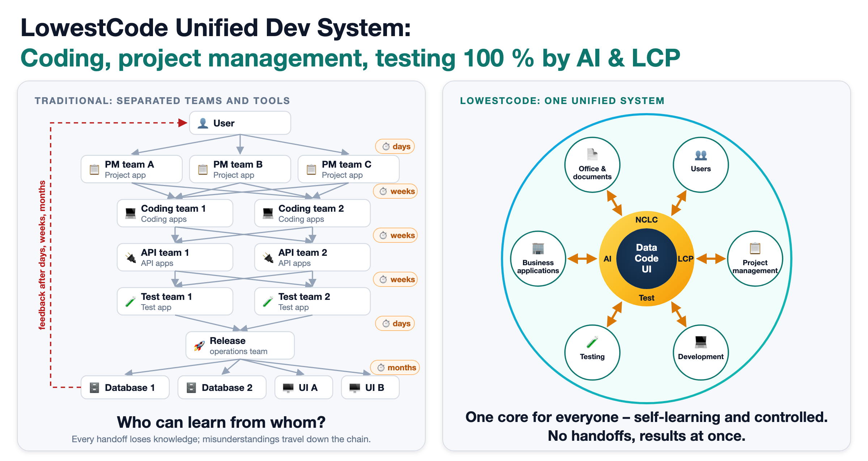Viewport: 868px width, 461px height.
Task: Click the 'LCP' label on the gold ring
Action: pos(685,259)
